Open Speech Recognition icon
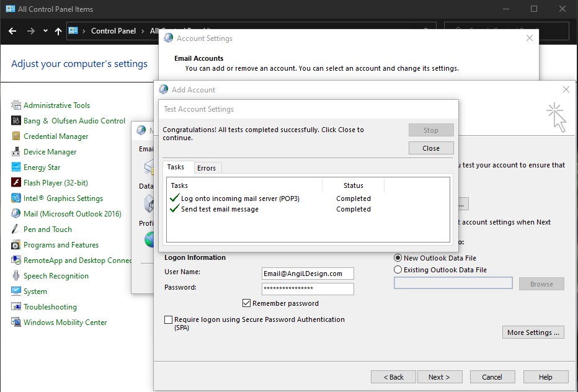 (x=16, y=275)
